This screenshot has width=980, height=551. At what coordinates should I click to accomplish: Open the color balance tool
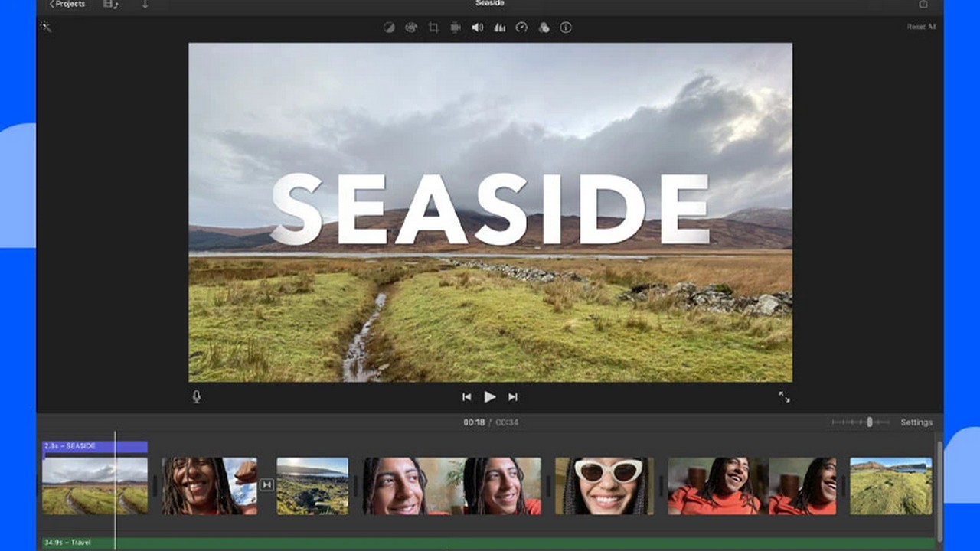coord(389,28)
